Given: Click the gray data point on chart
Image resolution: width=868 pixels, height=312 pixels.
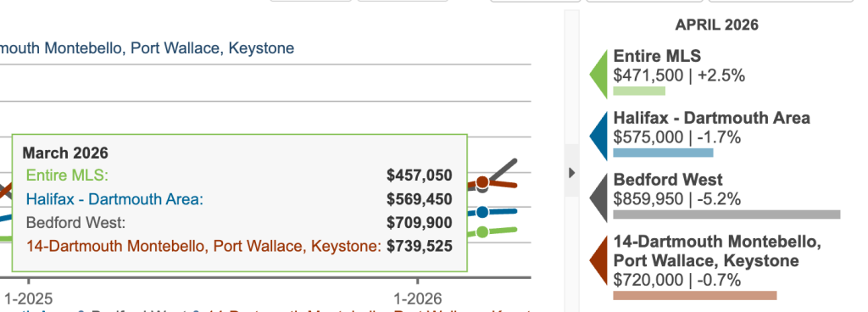Looking at the screenshot, I should [x=482, y=189].
